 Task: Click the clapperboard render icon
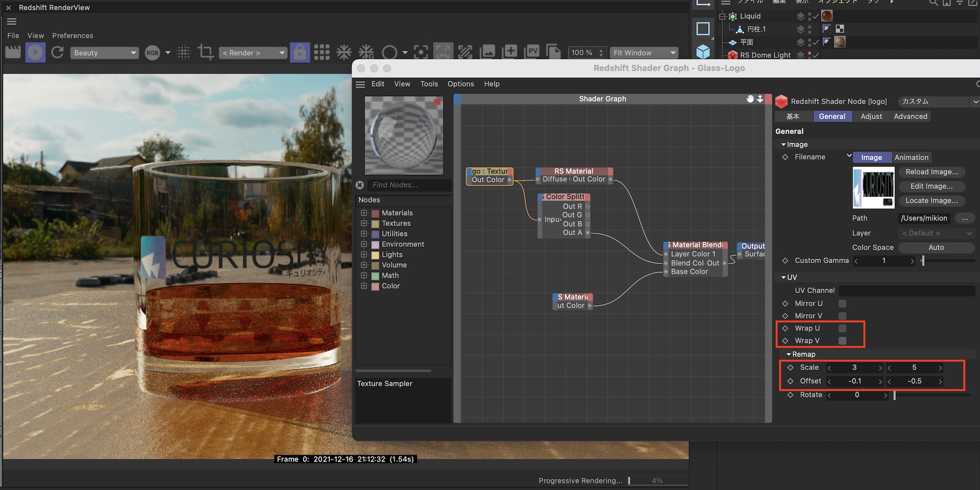(13, 52)
